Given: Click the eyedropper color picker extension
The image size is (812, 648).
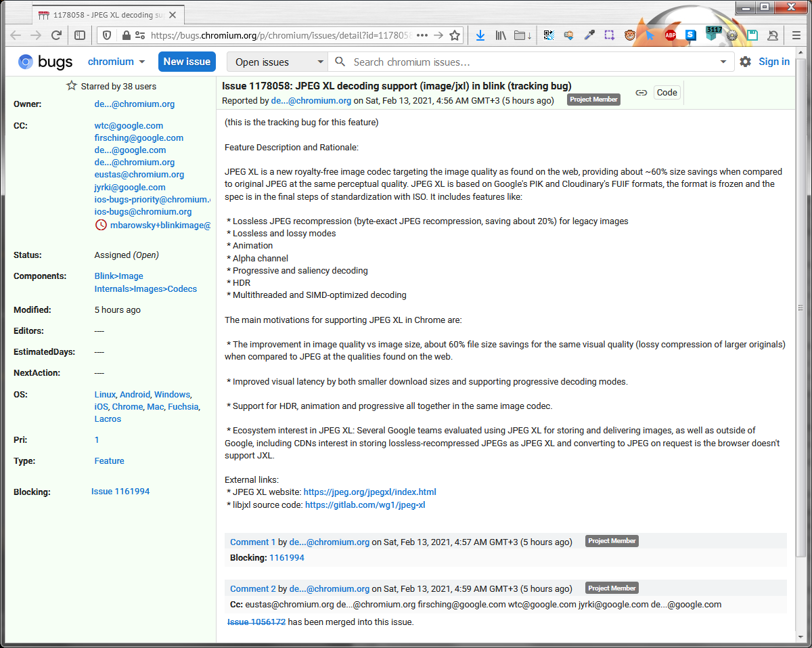Looking at the screenshot, I should (589, 35).
